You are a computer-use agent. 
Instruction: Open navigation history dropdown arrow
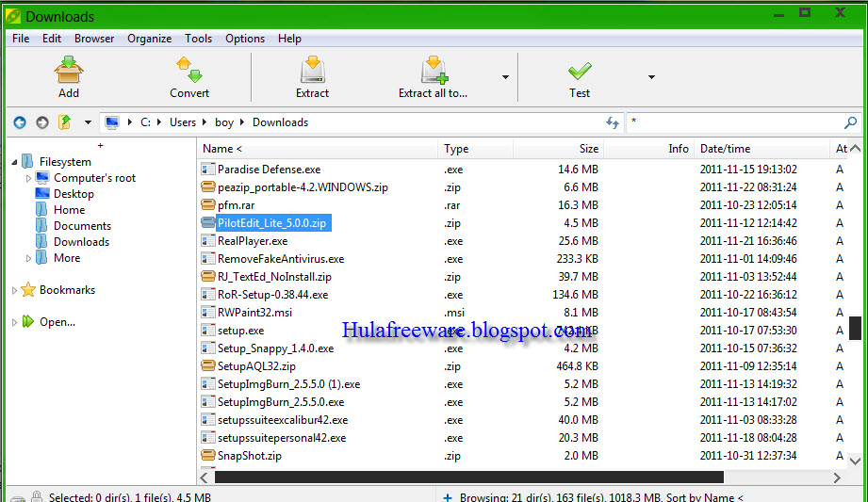tap(88, 122)
